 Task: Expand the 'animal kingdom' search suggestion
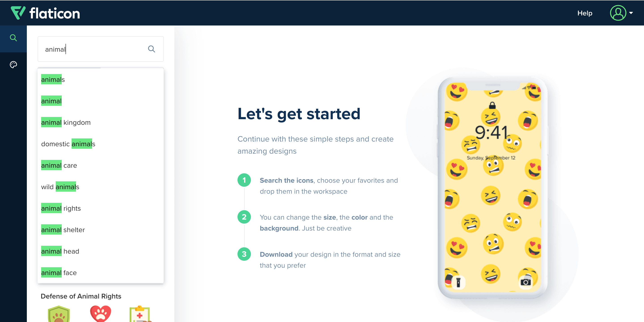[66, 122]
